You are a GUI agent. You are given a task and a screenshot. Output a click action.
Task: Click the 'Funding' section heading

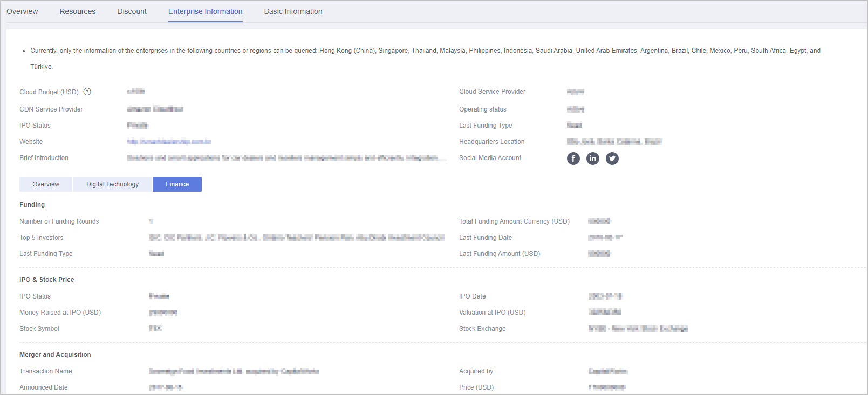[x=32, y=205]
